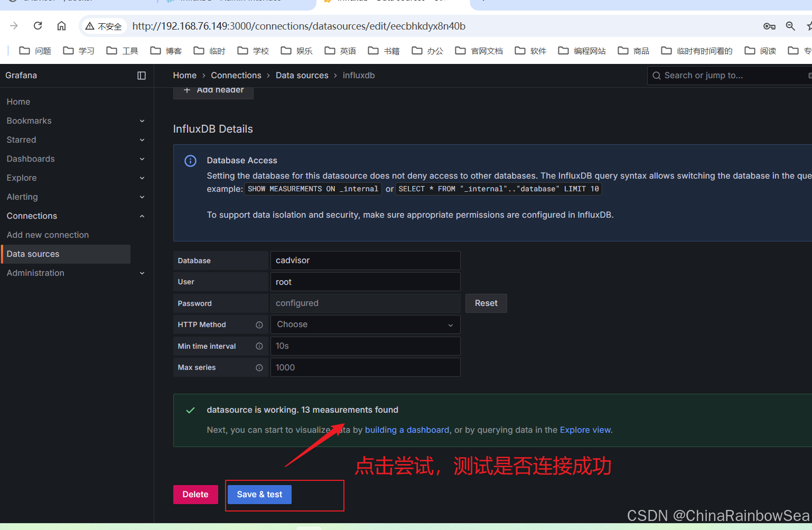Click the magnifier icon in Search or jump to bar

click(x=656, y=75)
